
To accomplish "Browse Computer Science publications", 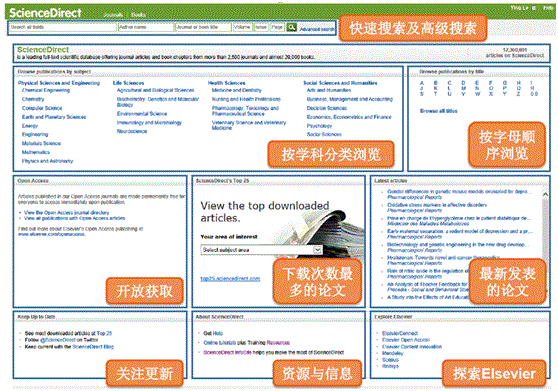I will click(42, 108).
